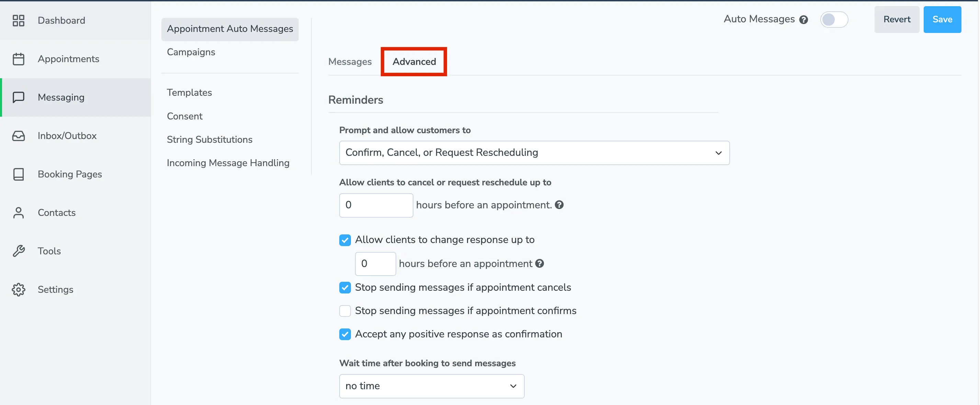The image size is (980, 405).
Task: Click the Save button
Action: click(942, 20)
